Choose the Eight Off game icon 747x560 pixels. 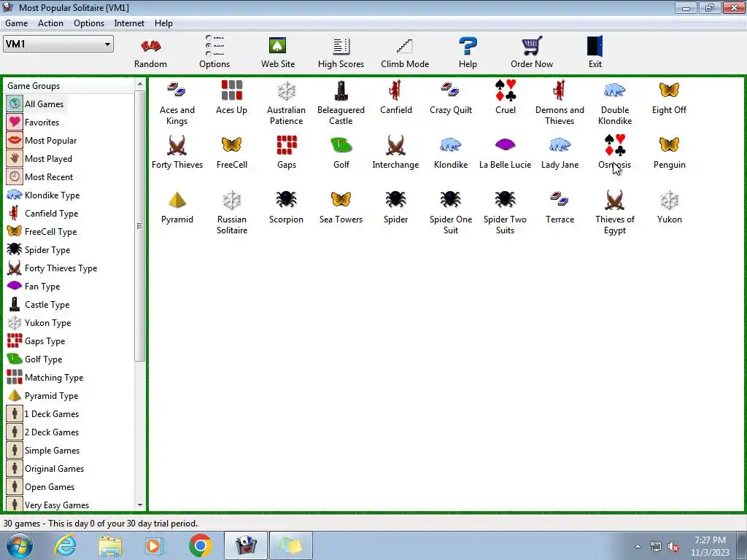pos(670,98)
